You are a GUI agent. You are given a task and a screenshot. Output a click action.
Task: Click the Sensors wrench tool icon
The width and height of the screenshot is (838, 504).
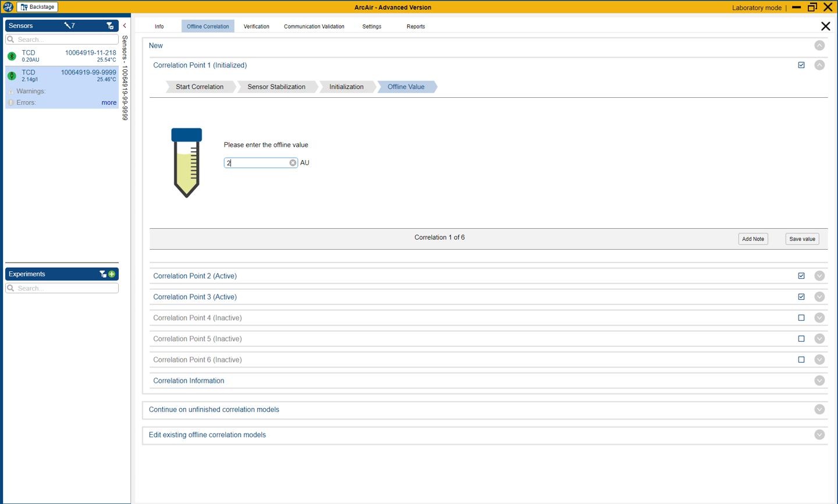(x=68, y=26)
